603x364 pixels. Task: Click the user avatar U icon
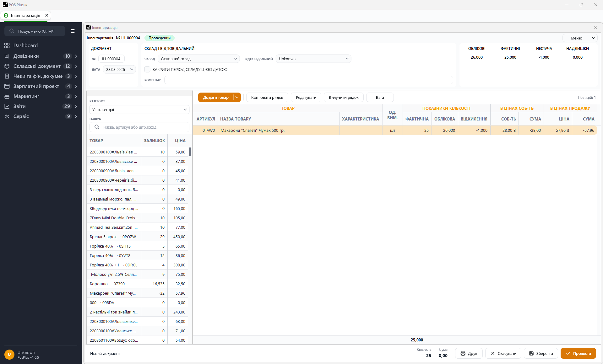(x=9, y=355)
